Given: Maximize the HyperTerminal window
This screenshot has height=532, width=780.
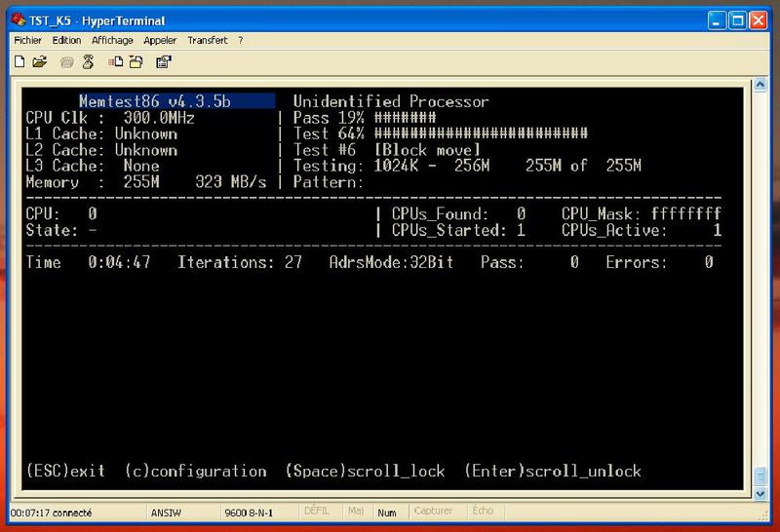Looking at the screenshot, I should (738, 20).
